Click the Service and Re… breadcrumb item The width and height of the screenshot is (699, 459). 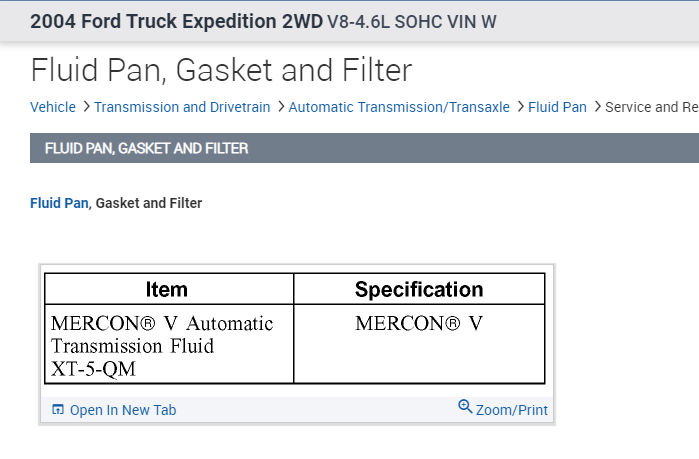(651, 107)
